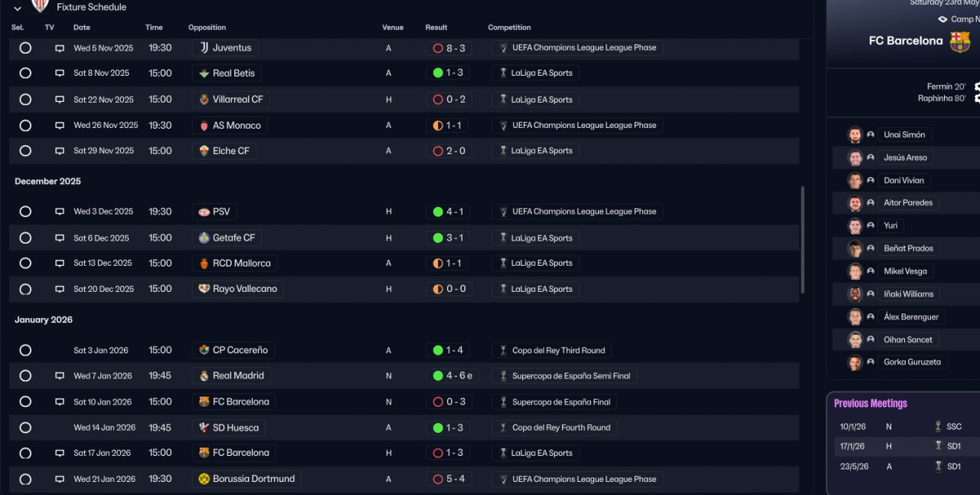This screenshot has width=980, height=495.
Task: Open Iñaki Williams' player profile
Action: pyautogui.click(x=908, y=294)
